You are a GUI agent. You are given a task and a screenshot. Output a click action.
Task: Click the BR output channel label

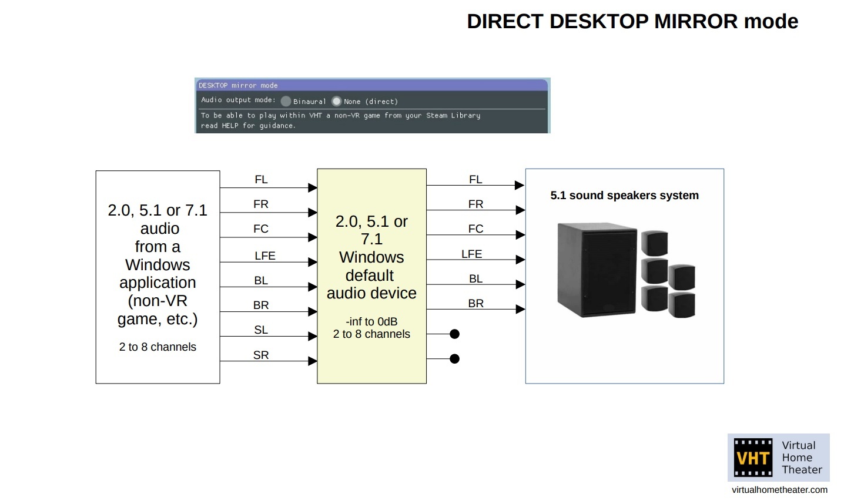[x=475, y=304]
